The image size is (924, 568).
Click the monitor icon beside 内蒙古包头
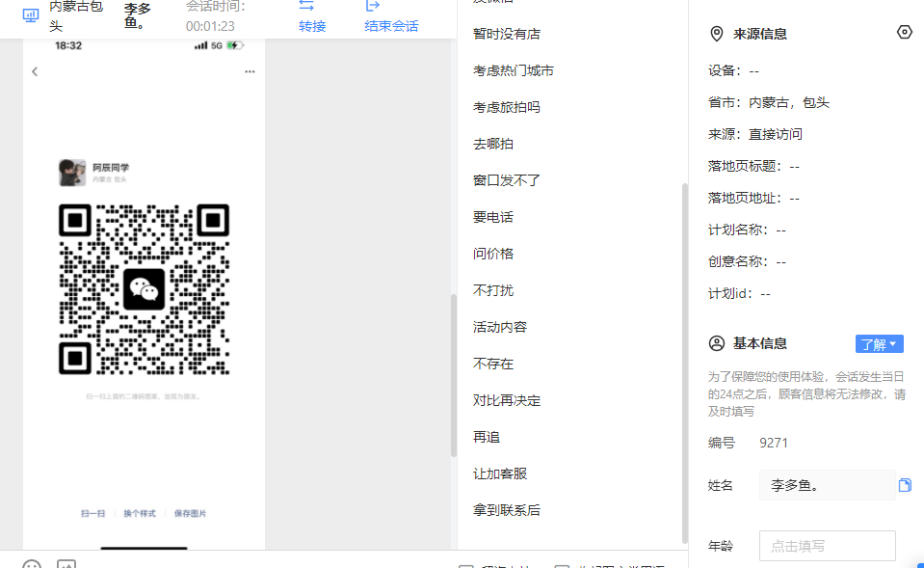(31, 16)
